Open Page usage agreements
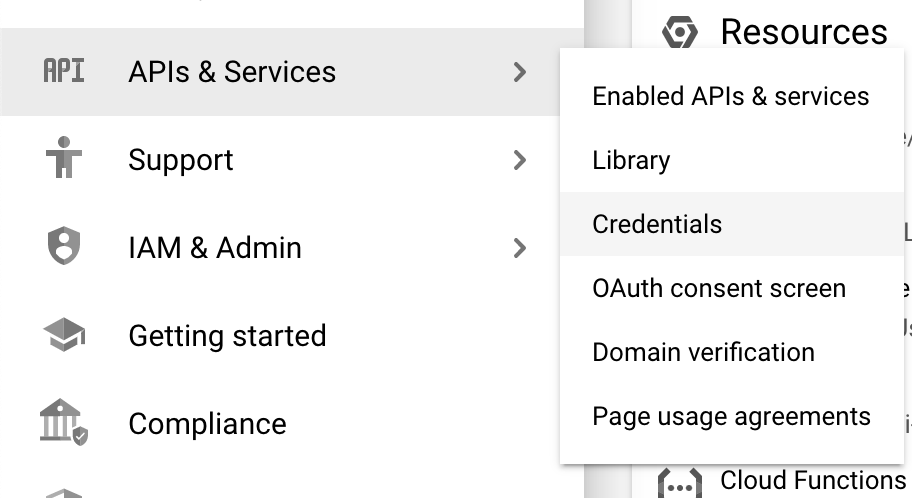Viewport: 912px width, 498px height. (x=731, y=416)
